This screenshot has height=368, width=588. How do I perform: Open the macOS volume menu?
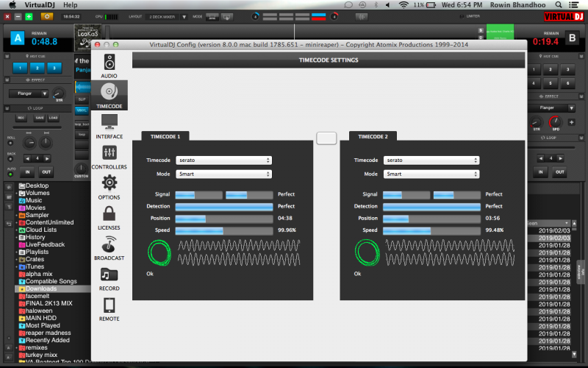point(388,5)
